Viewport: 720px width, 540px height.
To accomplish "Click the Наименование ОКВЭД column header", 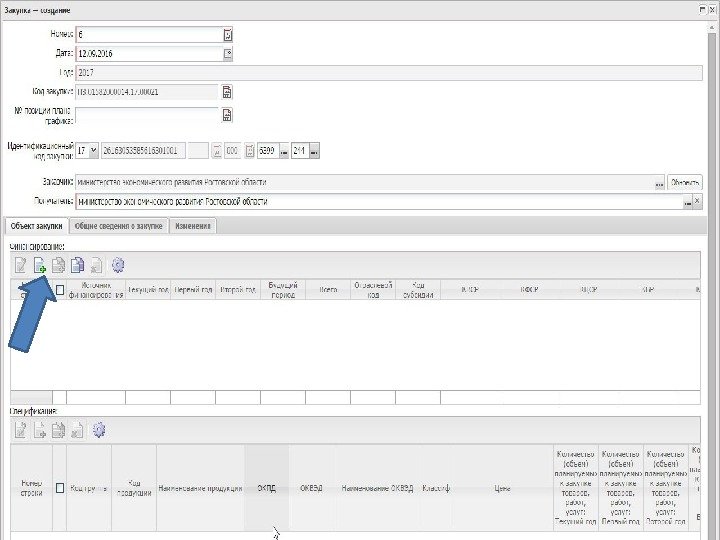I will coord(377,488).
